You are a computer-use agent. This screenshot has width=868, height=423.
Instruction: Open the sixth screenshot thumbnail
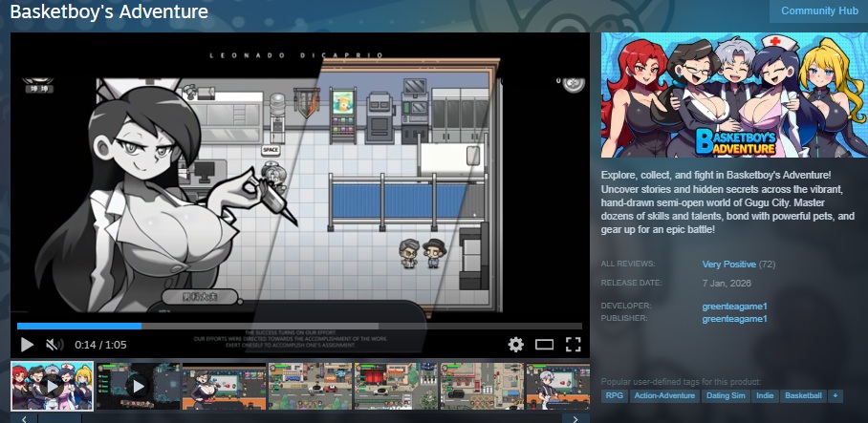pos(481,386)
